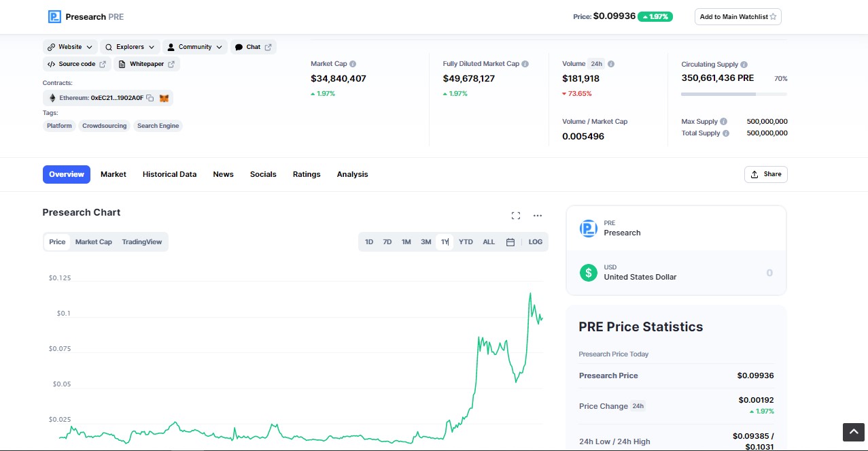This screenshot has width=868, height=451.
Task: Expand chart to fullscreen
Action: coord(516,216)
